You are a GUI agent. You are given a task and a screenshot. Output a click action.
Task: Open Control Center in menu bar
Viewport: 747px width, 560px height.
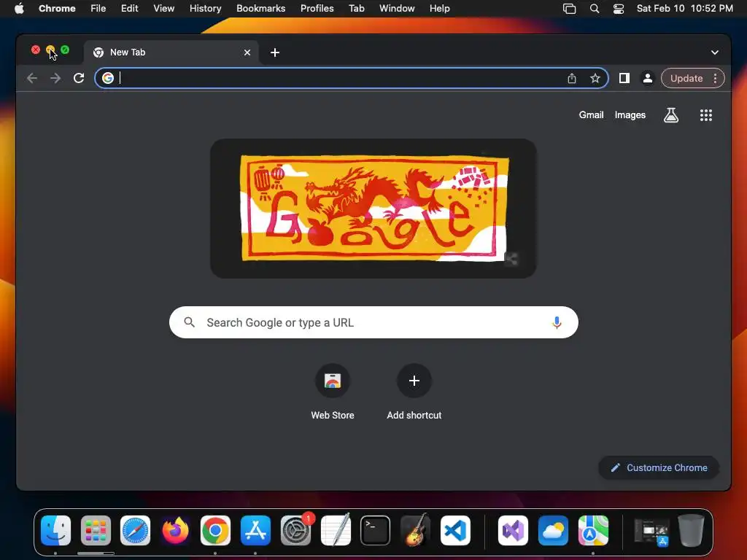tap(619, 8)
